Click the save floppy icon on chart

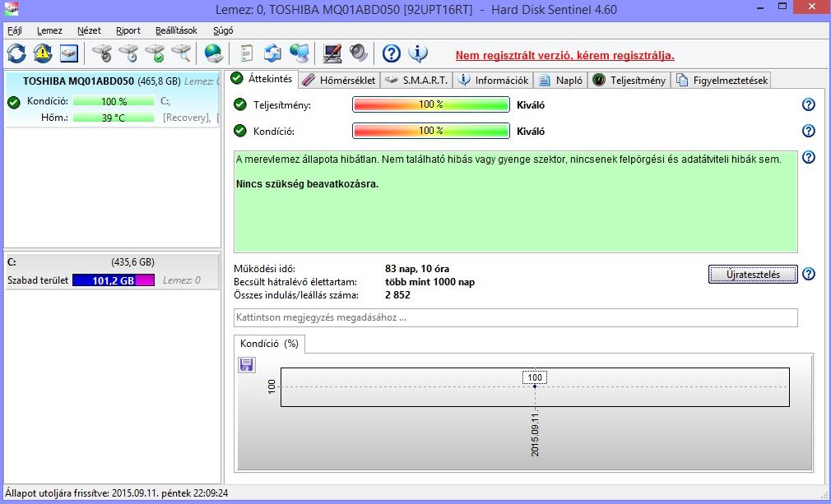[x=247, y=364]
